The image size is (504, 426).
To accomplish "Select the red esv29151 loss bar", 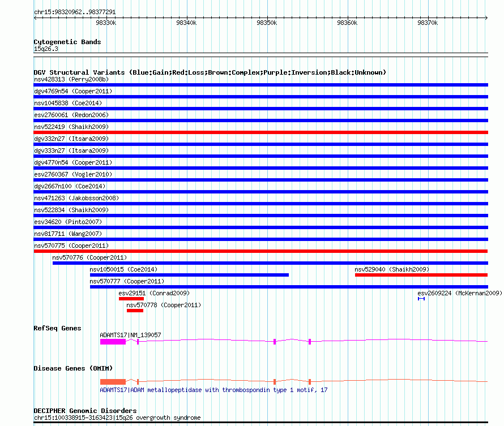I will pyautogui.click(x=131, y=299).
